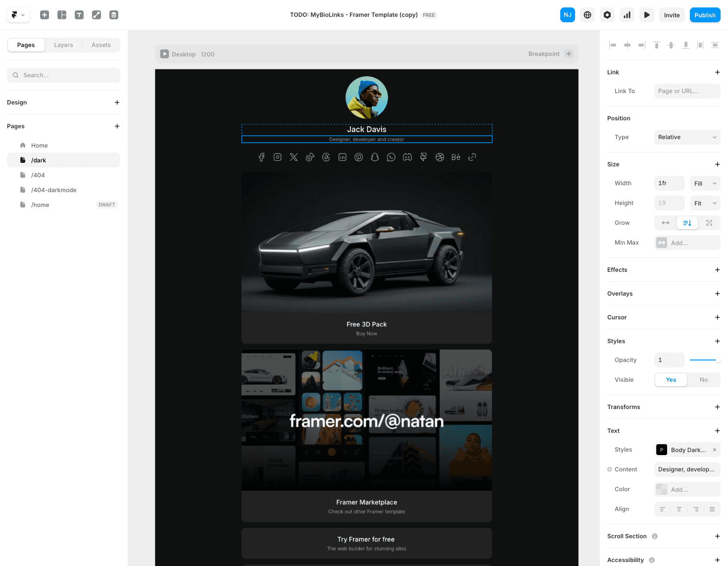Select the /home draft page
728x566 pixels.
tap(63, 205)
